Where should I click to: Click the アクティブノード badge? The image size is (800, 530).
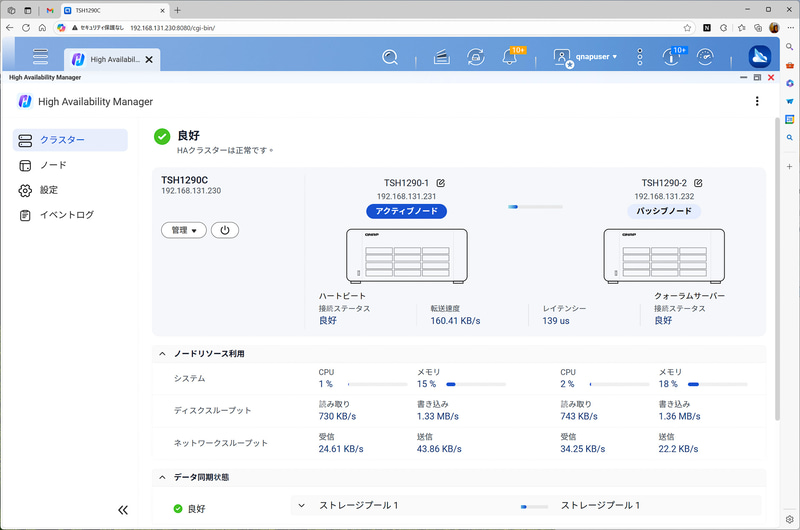407,211
